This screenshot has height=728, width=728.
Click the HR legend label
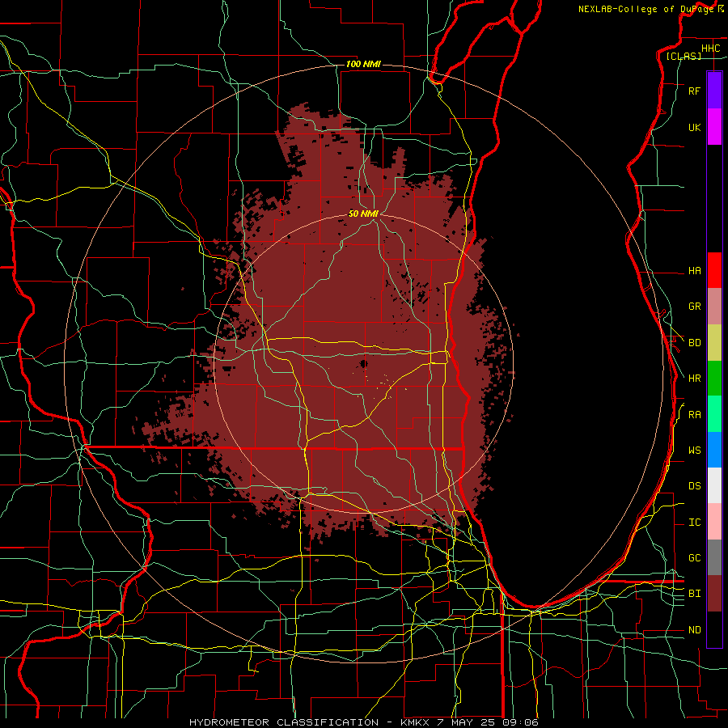(x=694, y=379)
